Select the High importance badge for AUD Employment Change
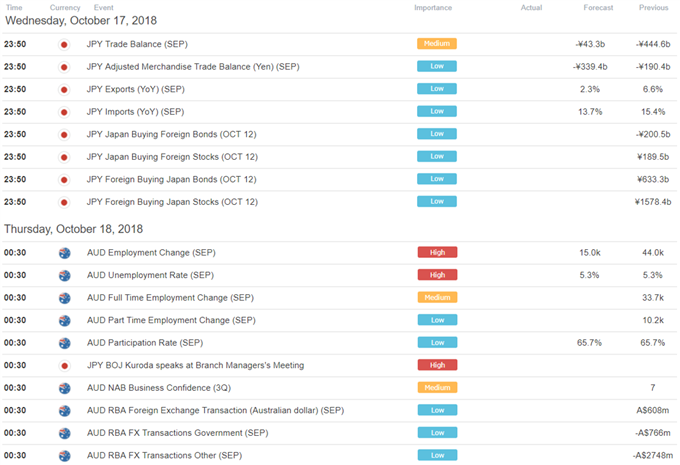 pyautogui.click(x=437, y=252)
